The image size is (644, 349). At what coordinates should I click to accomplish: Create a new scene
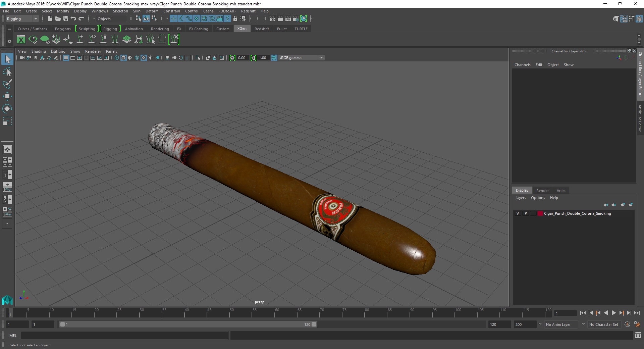(x=50, y=19)
